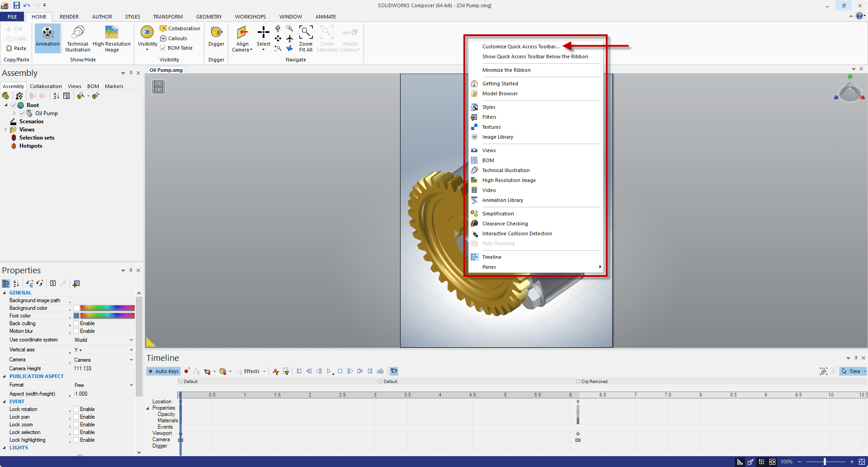Switch to the RENDER ribbon tab
The height and width of the screenshot is (467, 868).
point(69,17)
